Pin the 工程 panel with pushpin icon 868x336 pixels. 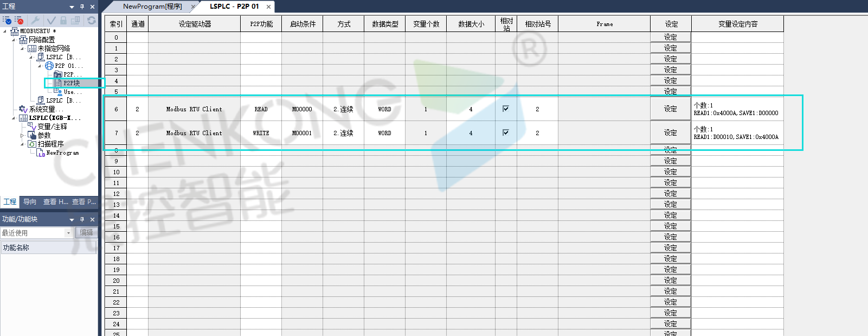82,7
